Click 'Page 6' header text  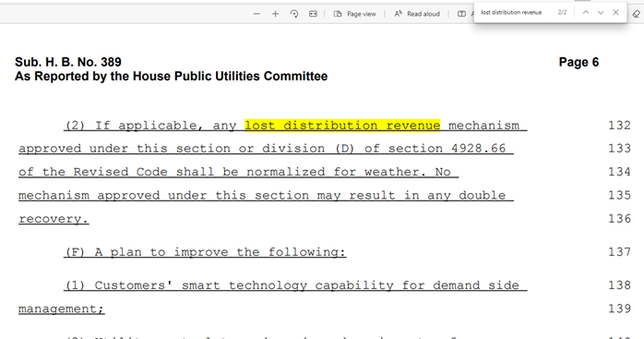pos(578,62)
